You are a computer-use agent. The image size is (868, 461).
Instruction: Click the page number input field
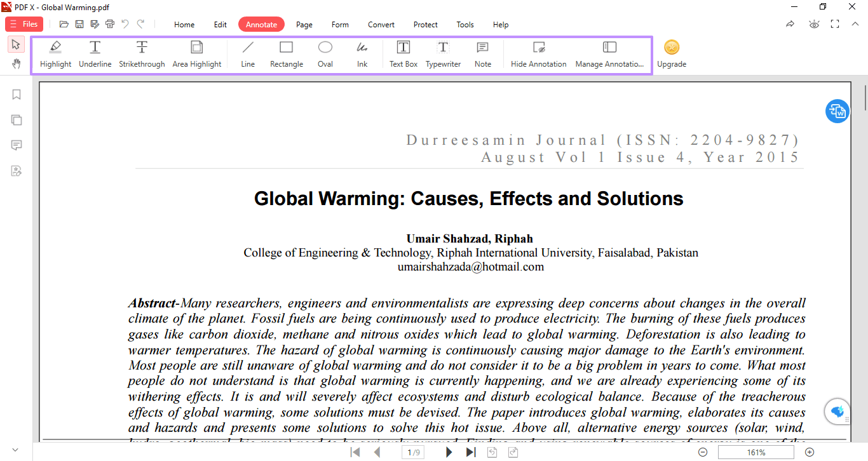tap(413, 451)
